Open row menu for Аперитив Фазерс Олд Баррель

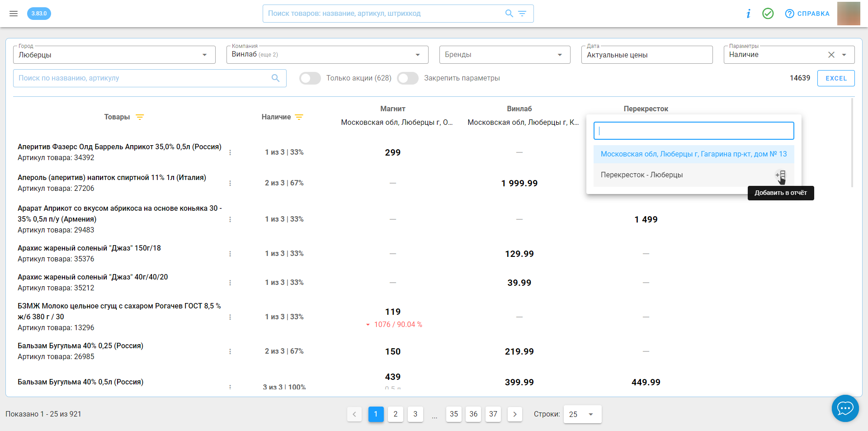click(230, 152)
